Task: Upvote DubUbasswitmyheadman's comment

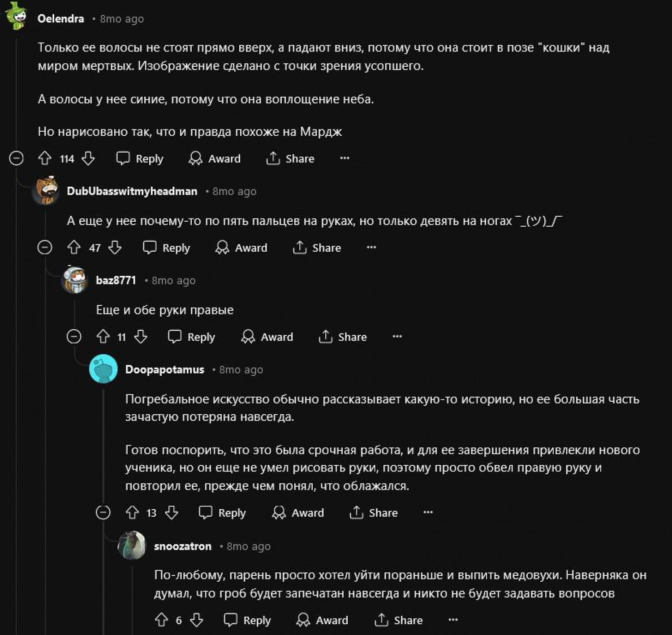Action: point(74,247)
